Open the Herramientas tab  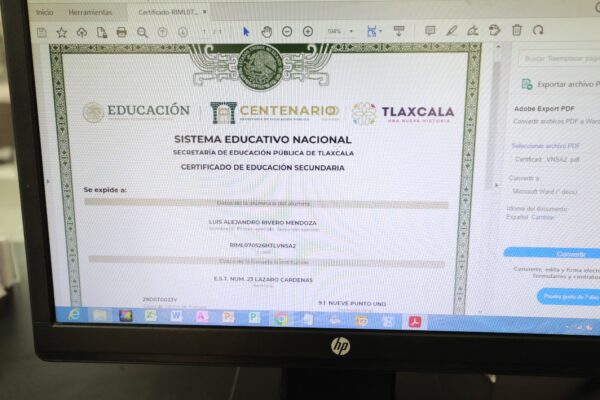coord(90,12)
